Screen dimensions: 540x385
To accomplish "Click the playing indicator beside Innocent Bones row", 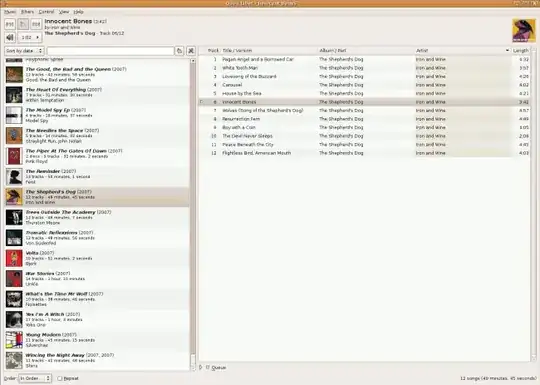I will 202,102.
